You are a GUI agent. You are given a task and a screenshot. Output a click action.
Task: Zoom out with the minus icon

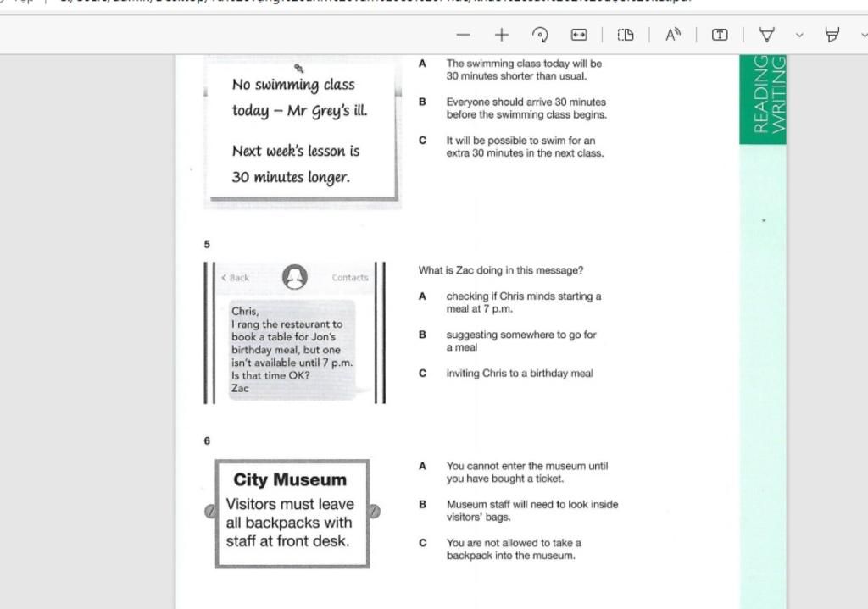point(464,35)
